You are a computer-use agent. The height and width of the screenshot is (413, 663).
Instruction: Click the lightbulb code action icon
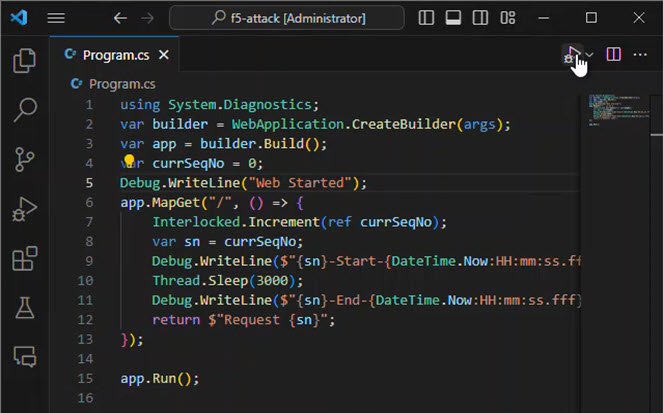point(129,162)
